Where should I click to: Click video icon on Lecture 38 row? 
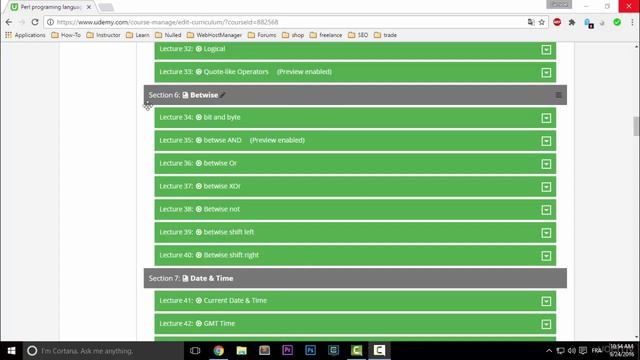(x=199, y=209)
